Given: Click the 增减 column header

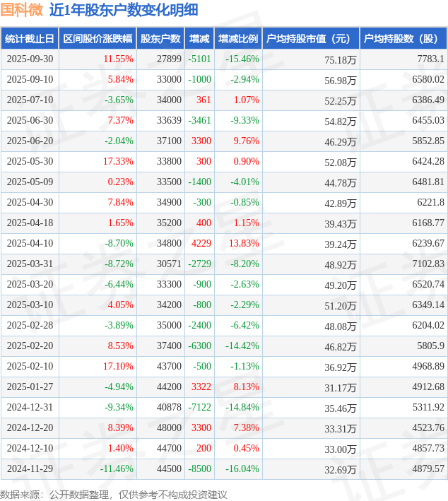Looking at the screenshot, I should (199, 39).
